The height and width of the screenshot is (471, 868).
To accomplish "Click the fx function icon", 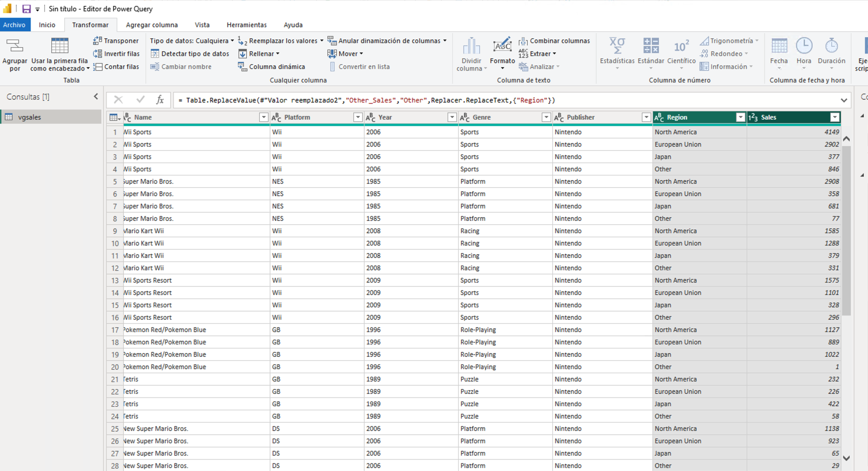I will (160, 100).
